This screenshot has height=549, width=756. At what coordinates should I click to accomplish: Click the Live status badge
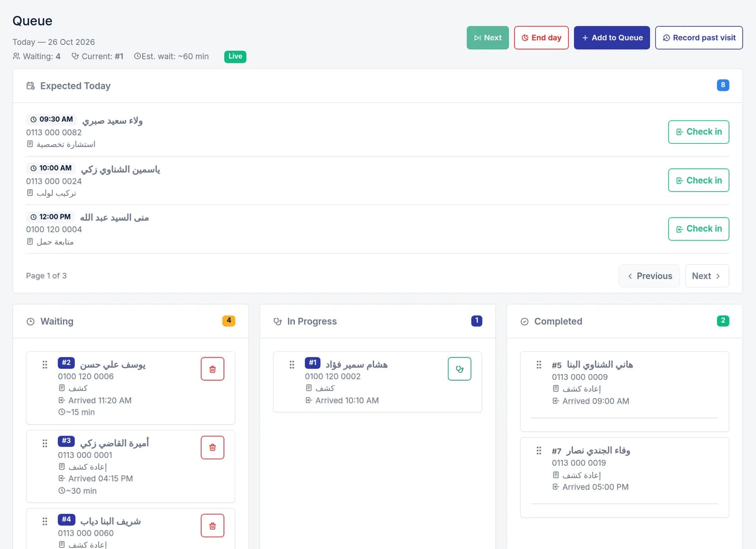235,56
